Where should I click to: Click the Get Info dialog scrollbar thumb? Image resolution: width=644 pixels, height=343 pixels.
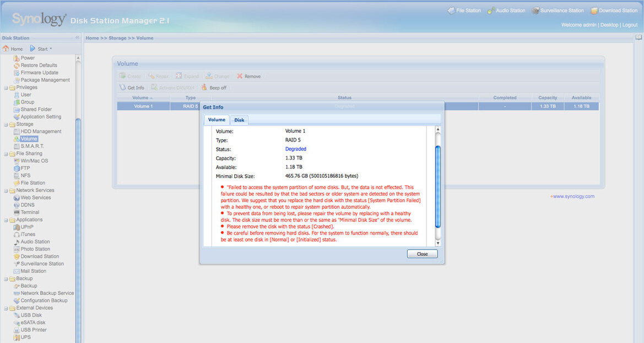(438, 187)
